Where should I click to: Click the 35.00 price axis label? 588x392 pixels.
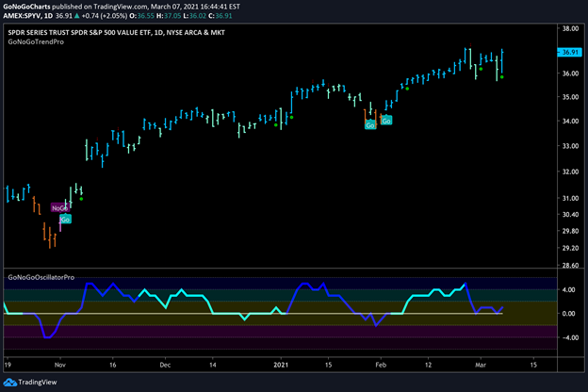pyautogui.click(x=570, y=97)
